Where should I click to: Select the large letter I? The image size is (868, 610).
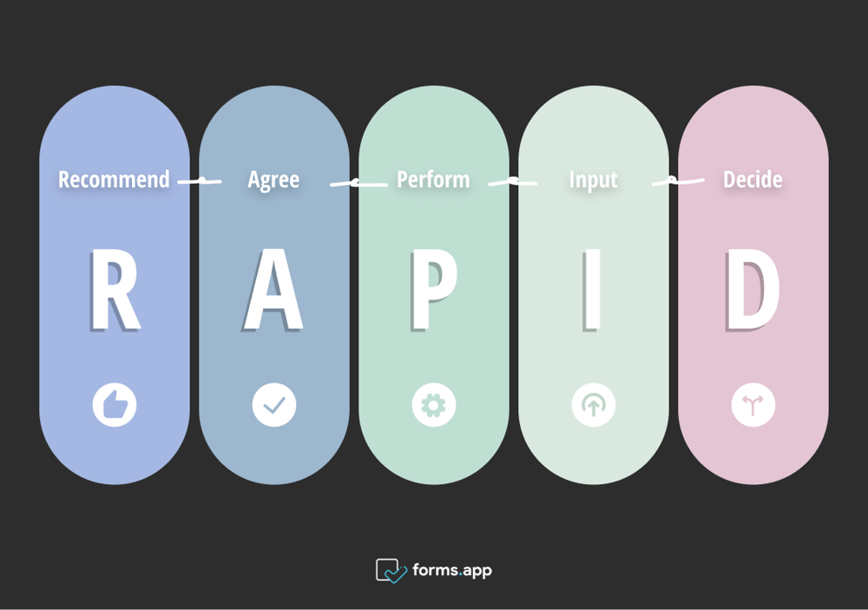tap(593, 291)
